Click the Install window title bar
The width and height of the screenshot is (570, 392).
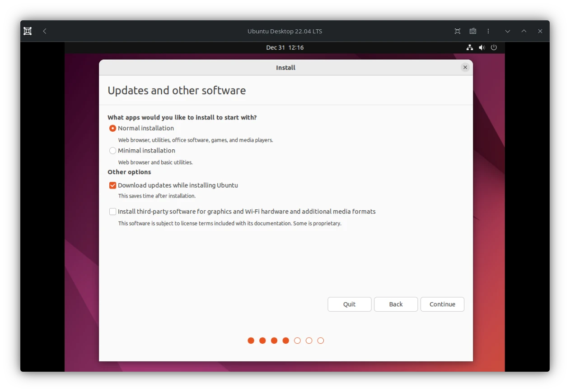[x=285, y=67]
